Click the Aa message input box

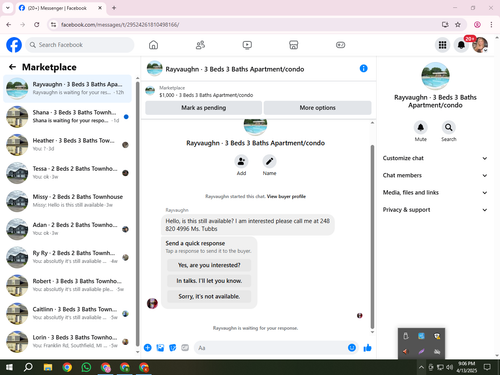(x=272, y=348)
